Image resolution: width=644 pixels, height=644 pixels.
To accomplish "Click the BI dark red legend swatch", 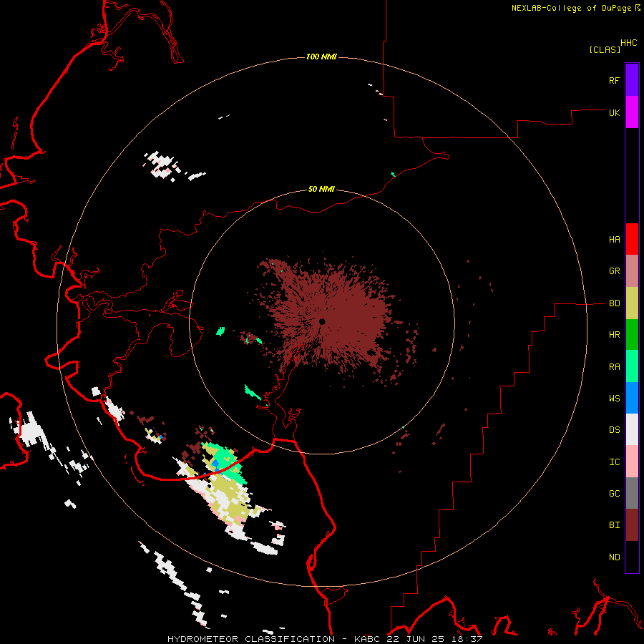I will click(x=632, y=525).
